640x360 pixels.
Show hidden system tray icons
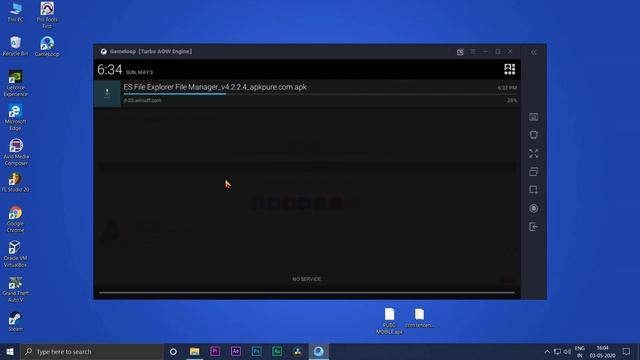click(x=547, y=351)
